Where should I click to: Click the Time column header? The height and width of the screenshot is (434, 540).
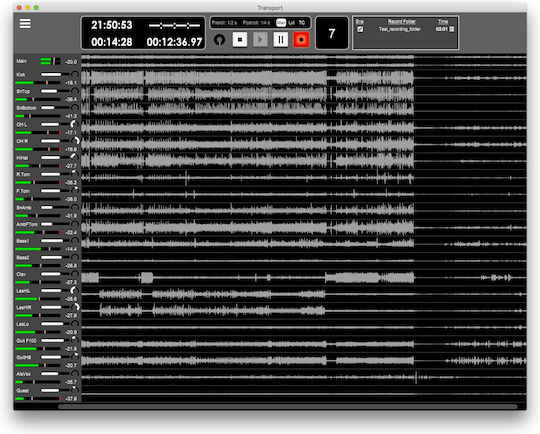(443, 21)
